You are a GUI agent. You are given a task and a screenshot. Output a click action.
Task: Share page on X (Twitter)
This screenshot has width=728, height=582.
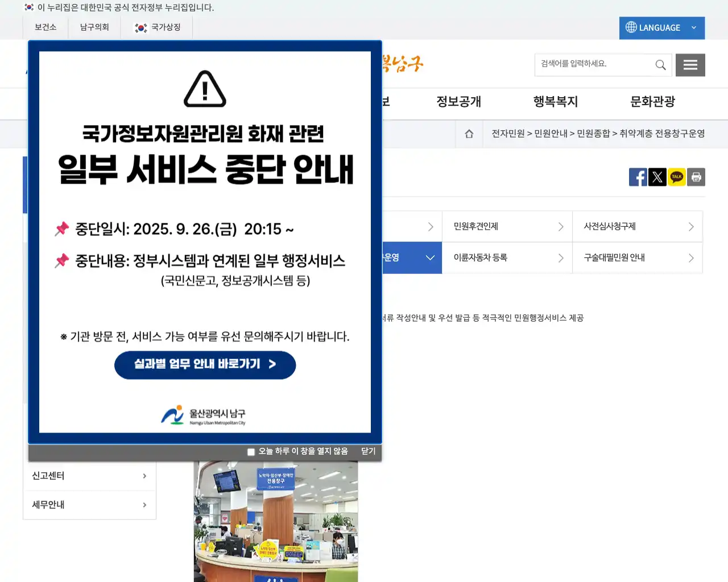657,177
